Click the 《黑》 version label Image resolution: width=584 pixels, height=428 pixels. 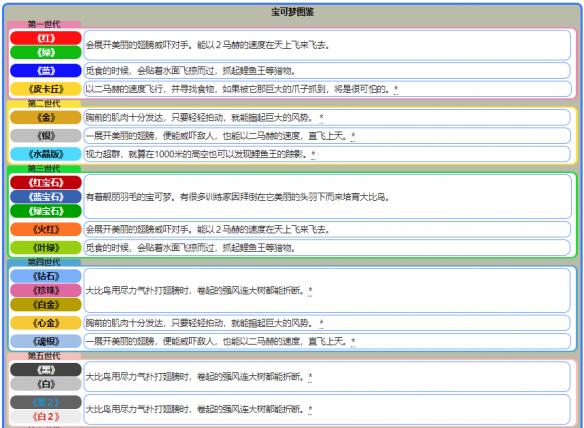pos(46,370)
